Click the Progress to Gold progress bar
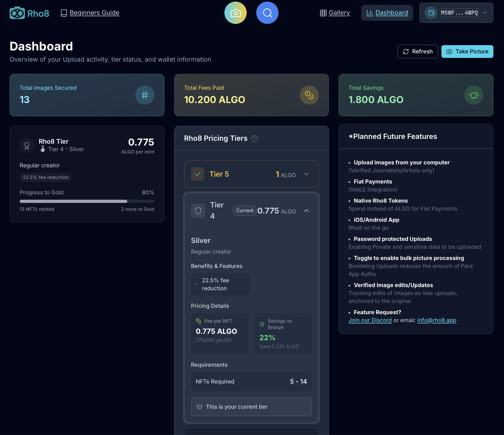Image resolution: width=504 pixels, height=435 pixels. [87, 201]
